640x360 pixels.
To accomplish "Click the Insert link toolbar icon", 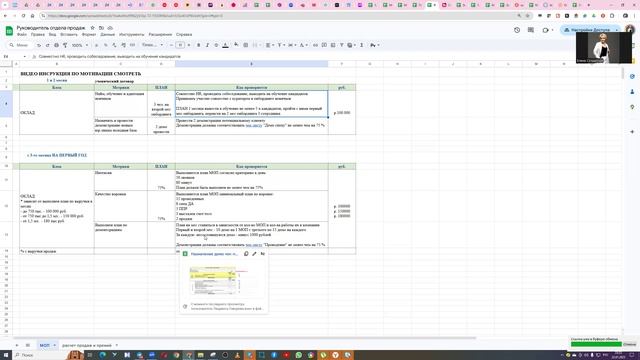I will click(x=315, y=45).
